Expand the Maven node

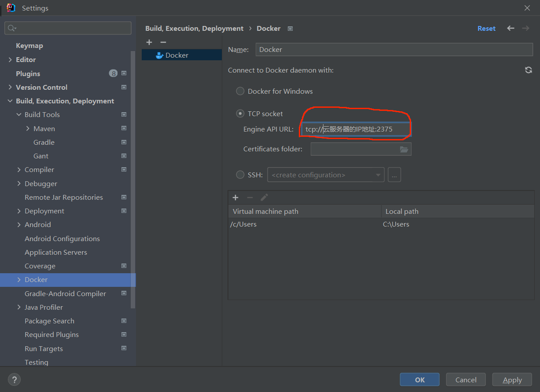tap(28, 128)
